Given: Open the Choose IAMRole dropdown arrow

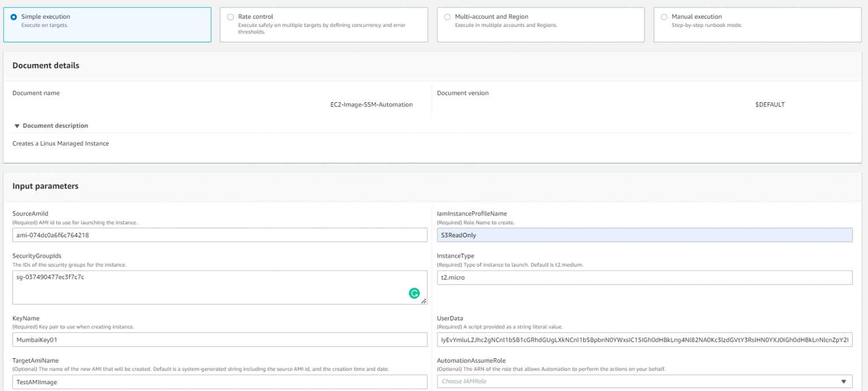Looking at the screenshot, I should (x=844, y=381).
